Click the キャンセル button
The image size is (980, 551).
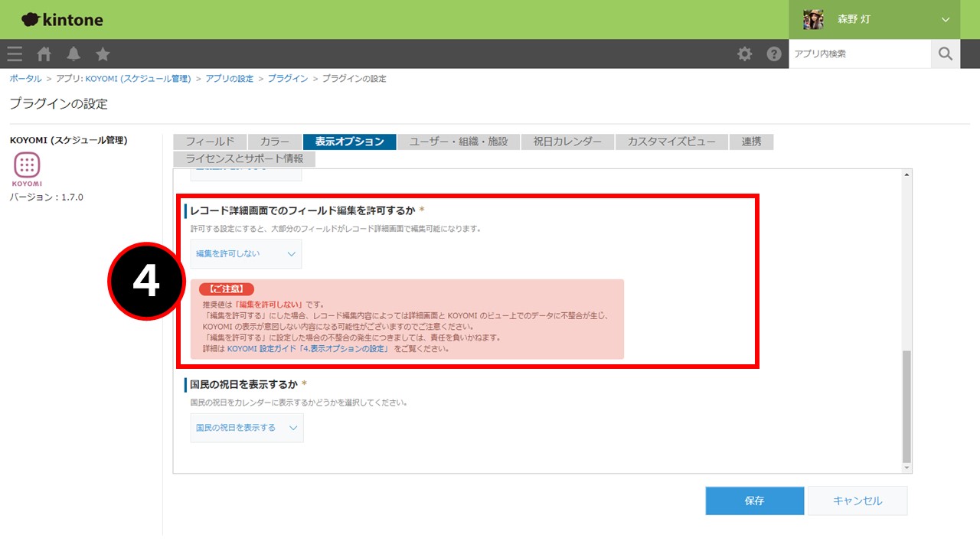[857, 500]
